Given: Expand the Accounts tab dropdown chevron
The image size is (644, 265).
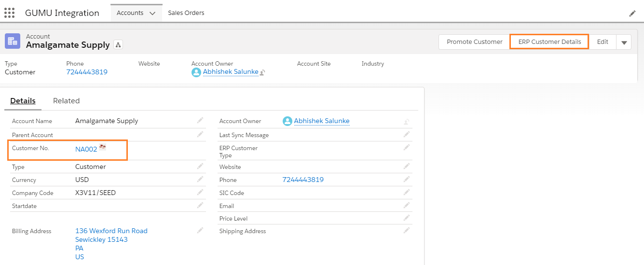Looking at the screenshot, I should pyautogui.click(x=152, y=14).
